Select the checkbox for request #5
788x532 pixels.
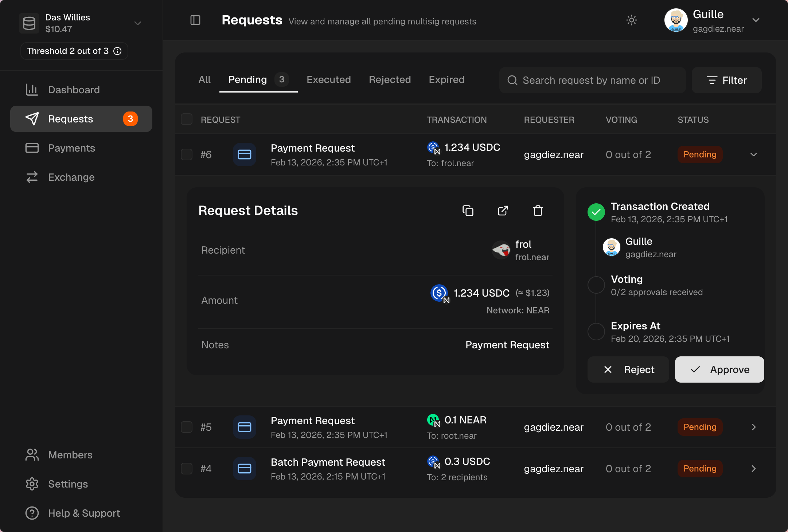click(x=186, y=427)
